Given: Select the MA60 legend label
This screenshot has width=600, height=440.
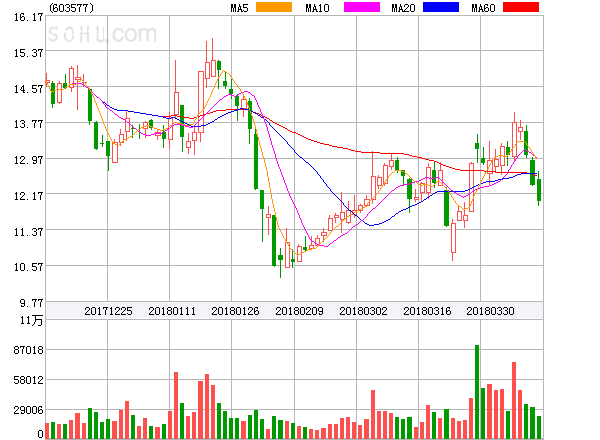Looking at the screenshot, I should point(483,8).
